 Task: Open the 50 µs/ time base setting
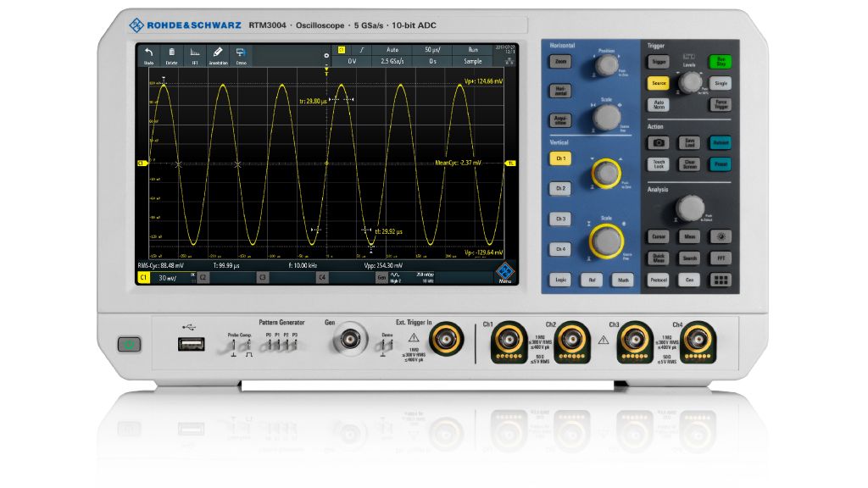click(x=433, y=50)
